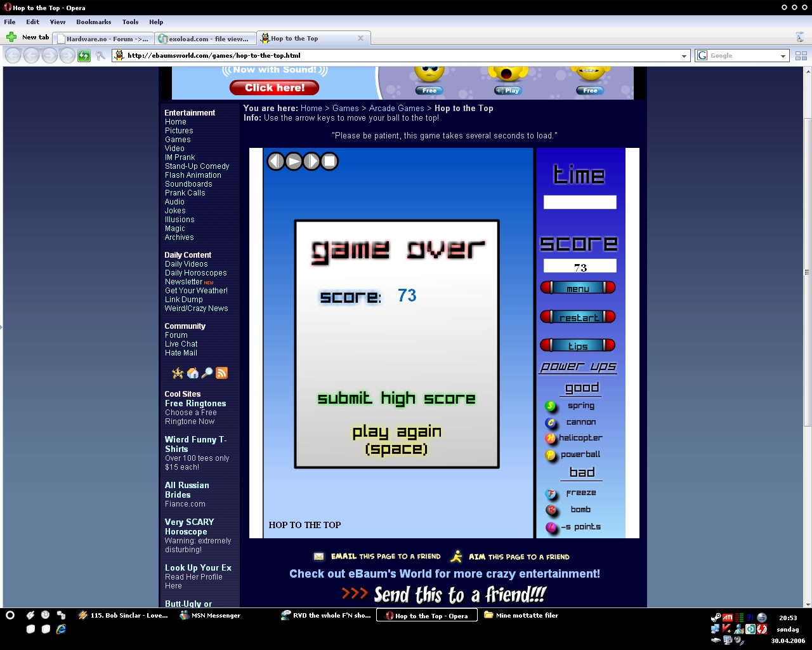This screenshot has width=812, height=650.
Task: Click the game's restart button
Action: [x=578, y=317]
